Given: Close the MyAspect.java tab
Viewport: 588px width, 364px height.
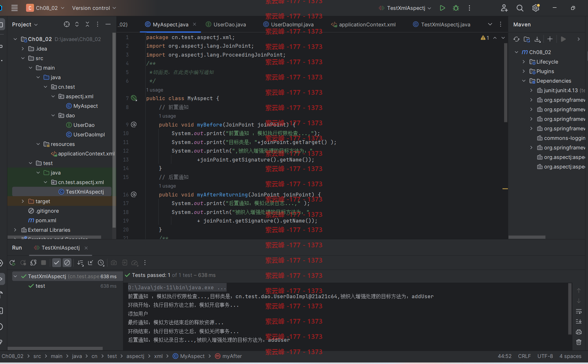Looking at the screenshot, I should [x=195, y=24].
